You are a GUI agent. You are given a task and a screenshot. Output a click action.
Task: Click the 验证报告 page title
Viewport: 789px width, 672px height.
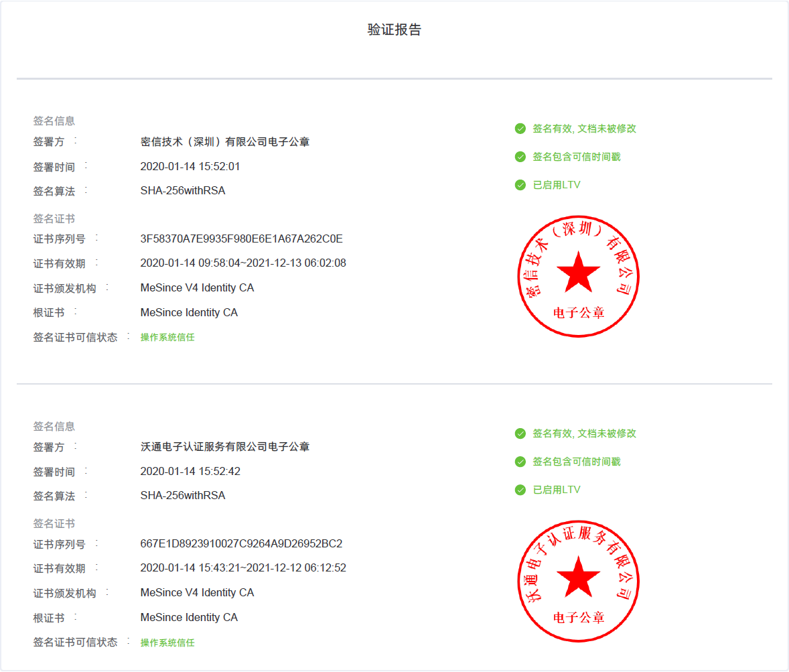coord(394,30)
